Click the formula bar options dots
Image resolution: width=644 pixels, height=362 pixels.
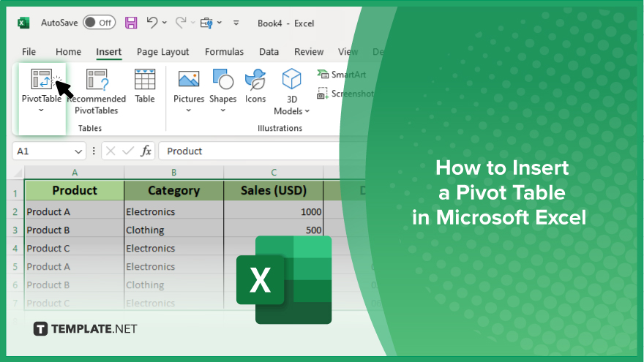[94, 151]
